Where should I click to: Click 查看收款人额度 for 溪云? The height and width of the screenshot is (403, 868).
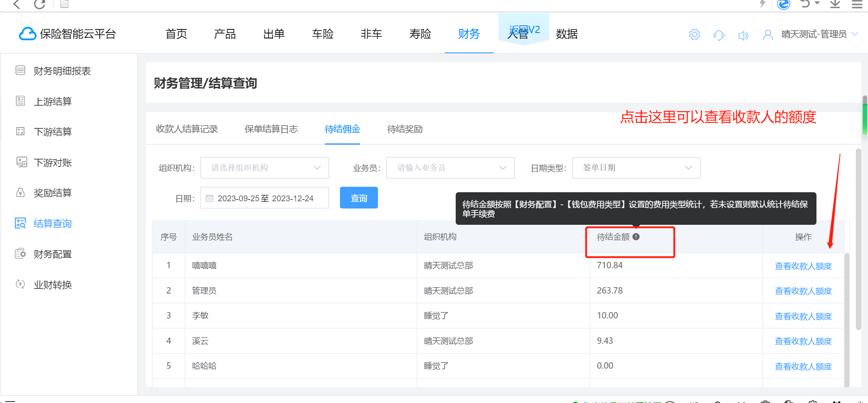click(x=803, y=341)
